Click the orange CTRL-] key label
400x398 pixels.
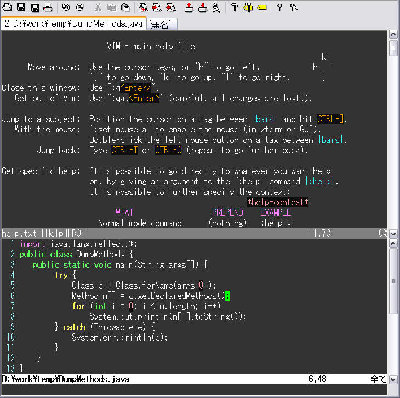click(x=330, y=119)
